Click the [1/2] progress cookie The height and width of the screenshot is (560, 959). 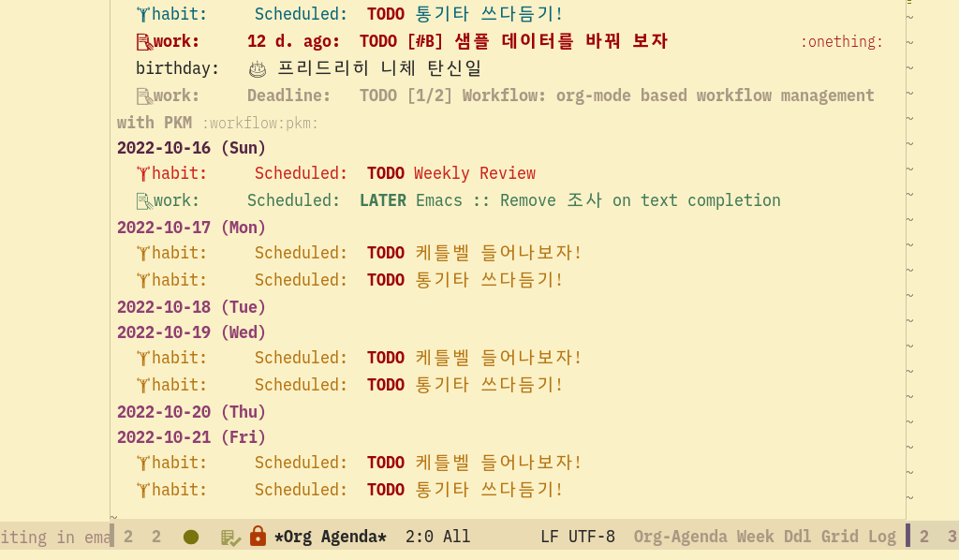click(x=429, y=96)
